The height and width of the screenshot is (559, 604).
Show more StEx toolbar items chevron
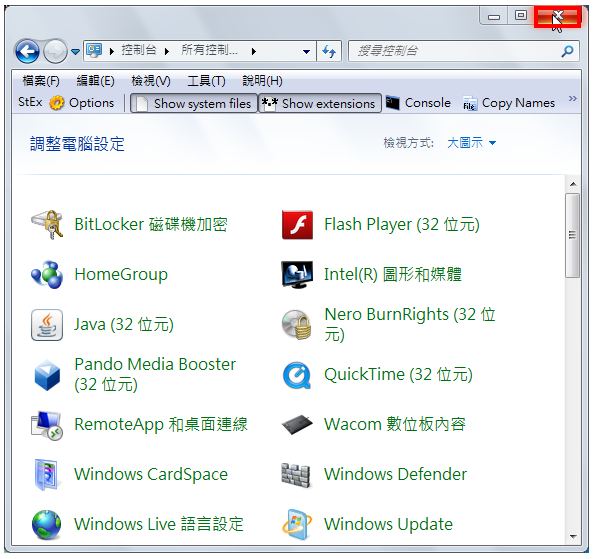tap(573, 99)
